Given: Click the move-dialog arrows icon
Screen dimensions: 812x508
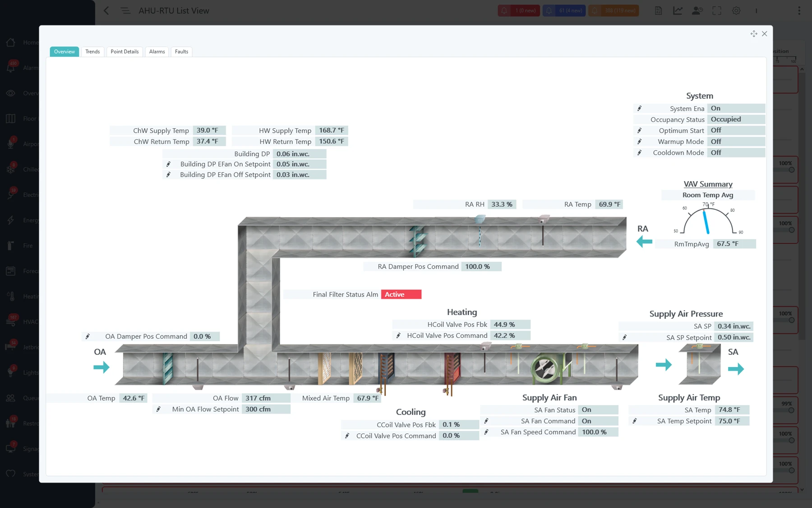Looking at the screenshot, I should click(x=753, y=34).
